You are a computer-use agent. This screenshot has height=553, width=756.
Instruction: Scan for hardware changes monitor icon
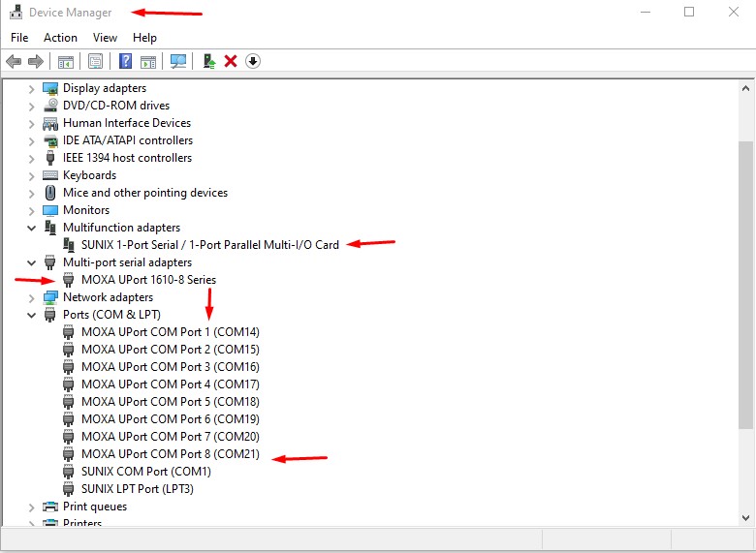tap(178, 61)
